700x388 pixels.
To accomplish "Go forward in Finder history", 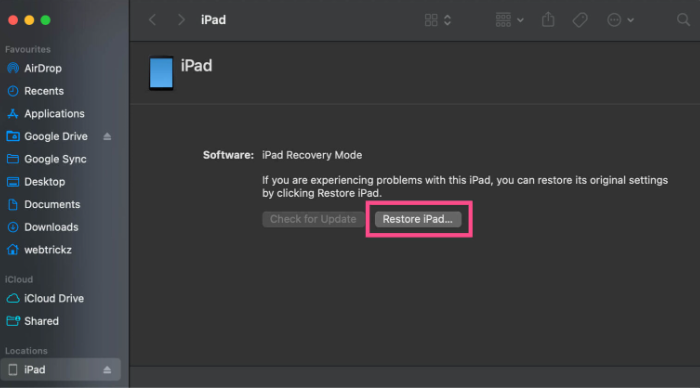I will [x=181, y=20].
